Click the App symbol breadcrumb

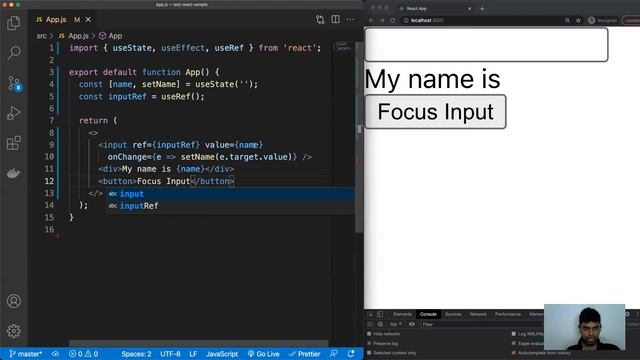click(111, 36)
